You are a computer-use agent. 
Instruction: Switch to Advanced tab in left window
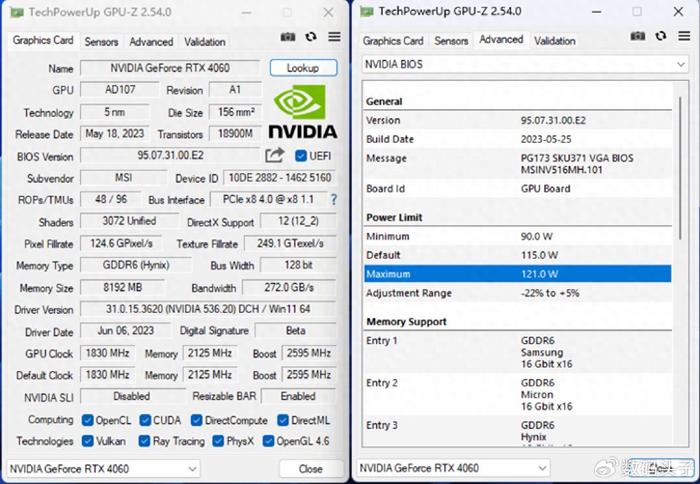(151, 42)
